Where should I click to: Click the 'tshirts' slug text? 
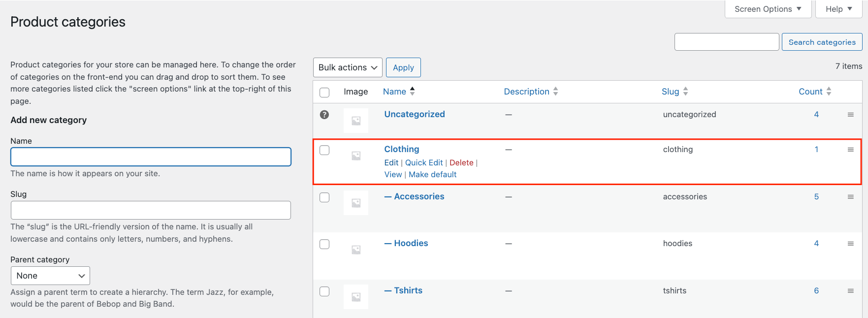[675, 290]
